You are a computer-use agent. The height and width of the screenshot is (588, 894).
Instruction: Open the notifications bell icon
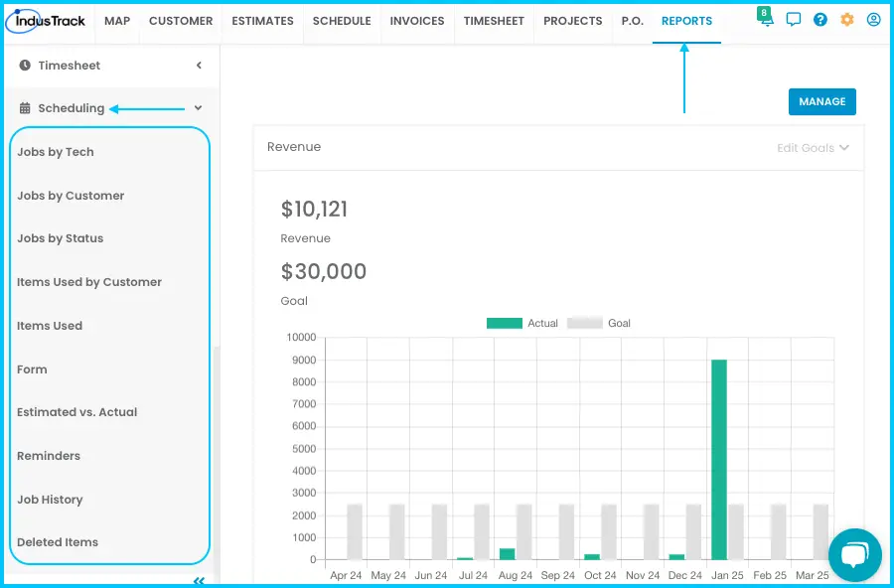(766, 19)
